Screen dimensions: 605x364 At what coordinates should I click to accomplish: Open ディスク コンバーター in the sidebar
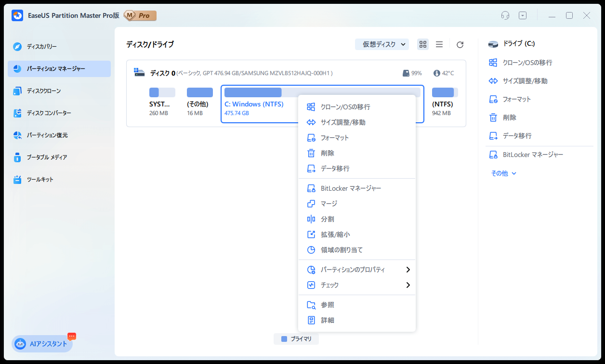(59, 113)
